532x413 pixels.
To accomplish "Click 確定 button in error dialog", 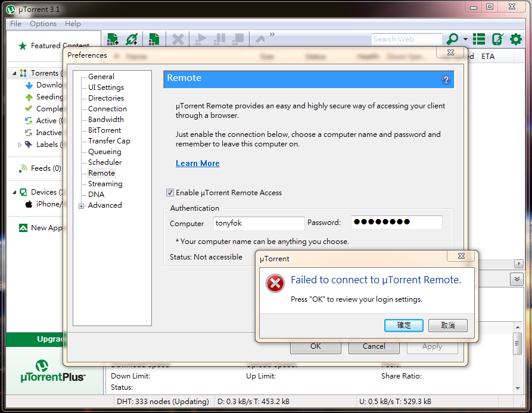I will point(404,326).
